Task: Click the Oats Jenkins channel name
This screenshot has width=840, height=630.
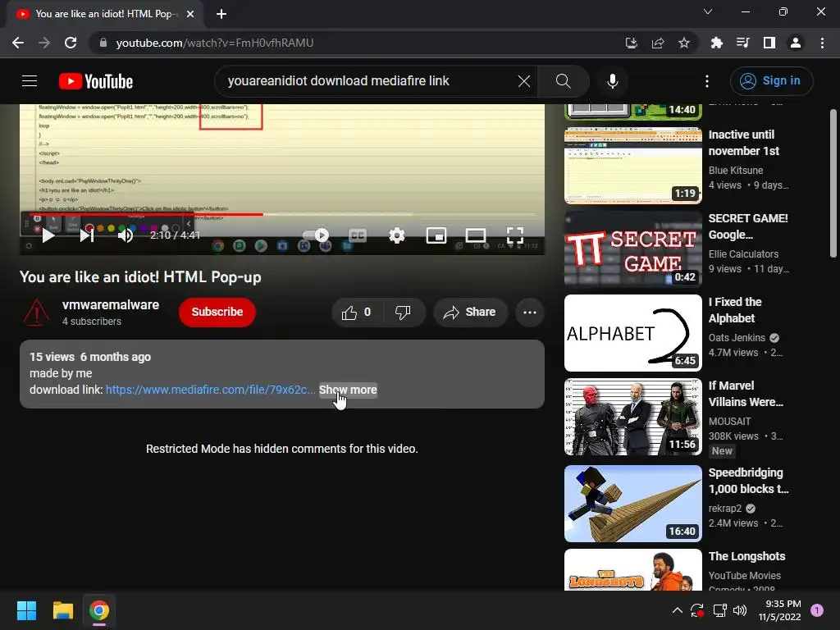Action: (737, 338)
